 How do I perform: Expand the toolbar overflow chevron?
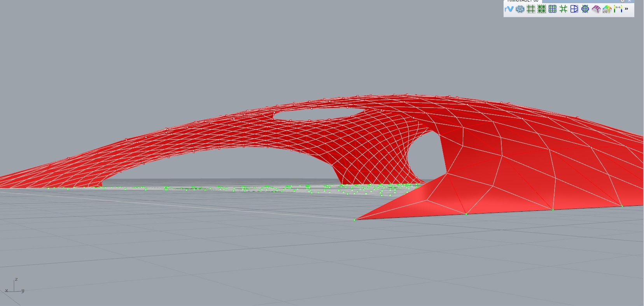626,9
